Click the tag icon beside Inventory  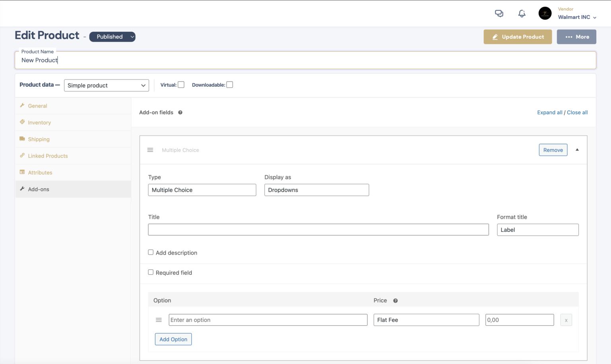pos(23,122)
